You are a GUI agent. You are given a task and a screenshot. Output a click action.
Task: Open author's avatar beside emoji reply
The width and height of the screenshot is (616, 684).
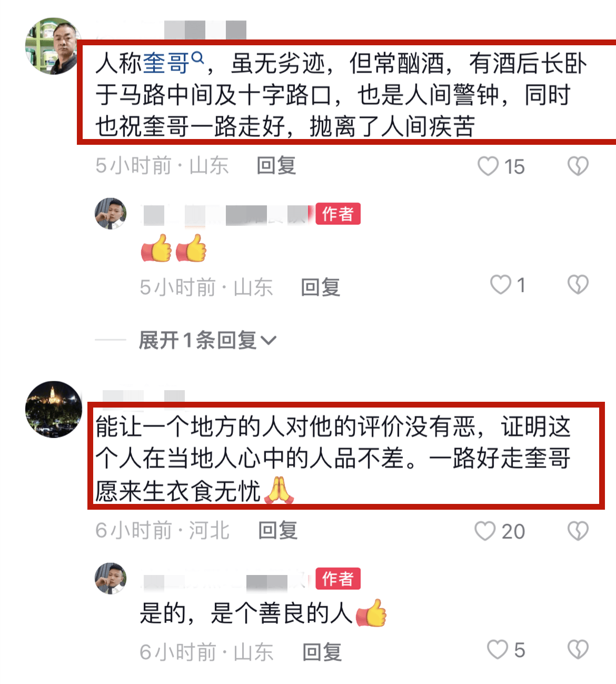111,214
